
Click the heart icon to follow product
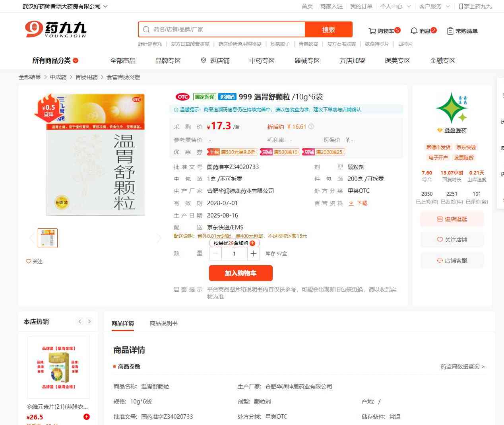click(x=29, y=262)
